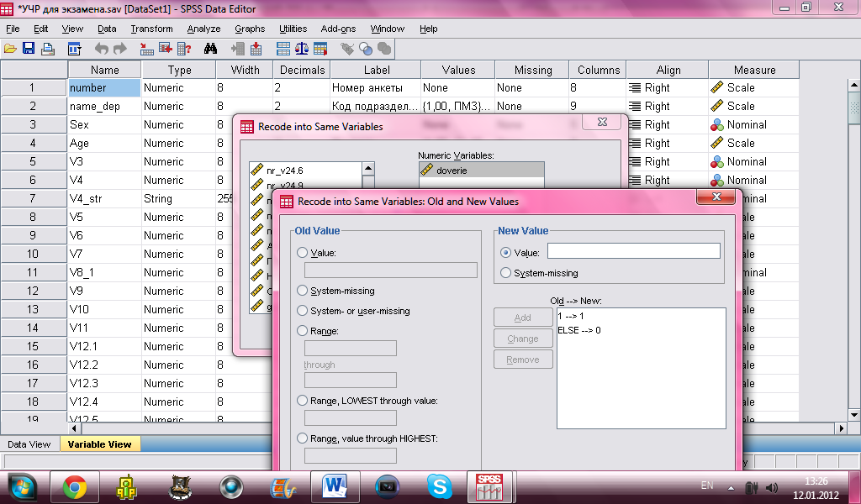The image size is (861, 504).
Task: Click the Redo arrow icon
Action: 119,49
